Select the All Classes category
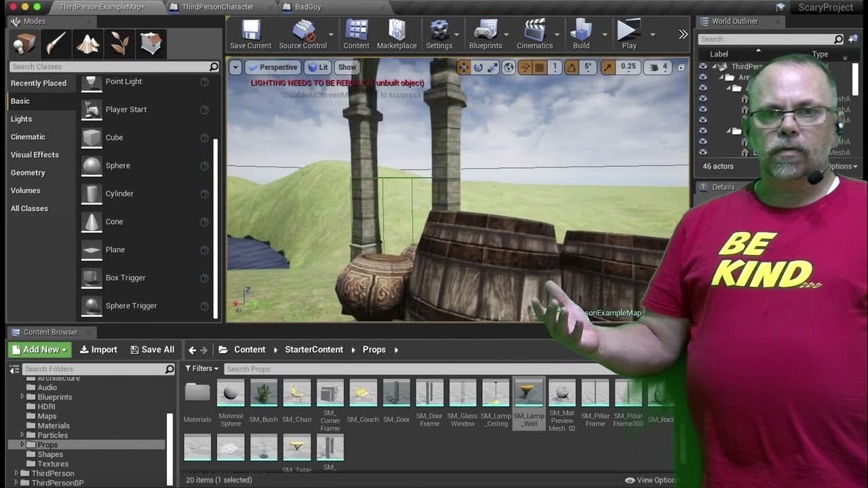Screen dimensions: 868x488 point(29,209)
